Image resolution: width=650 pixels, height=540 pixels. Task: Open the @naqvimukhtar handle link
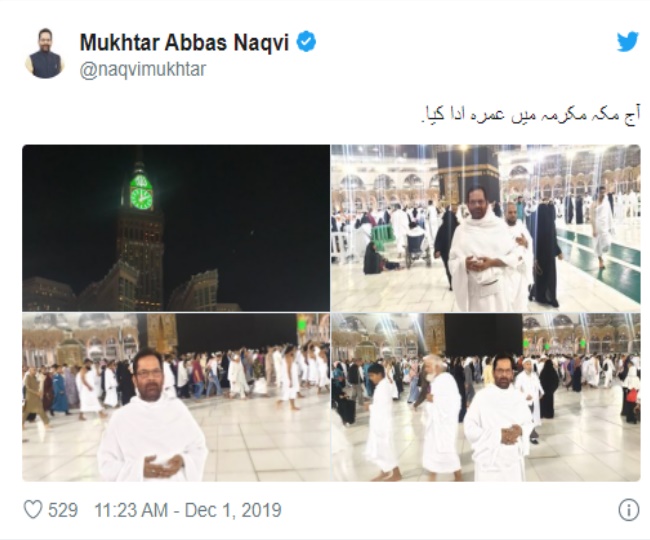[143, 69]
